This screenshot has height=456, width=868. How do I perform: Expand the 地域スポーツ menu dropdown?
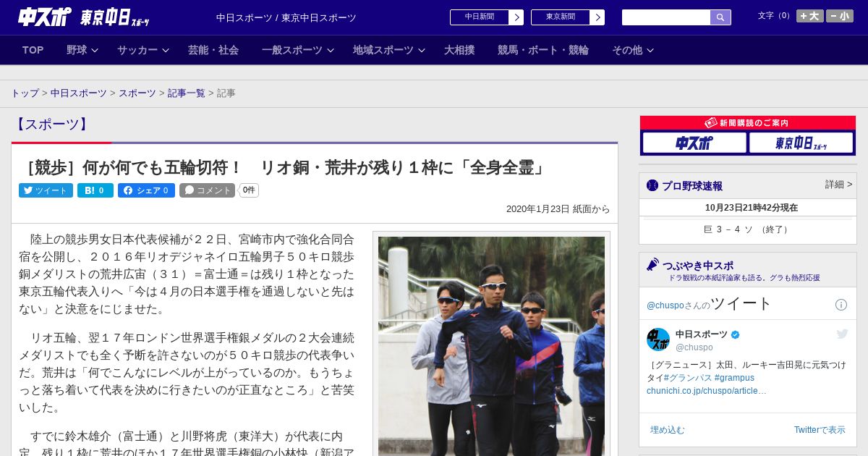tap(389, 50)
